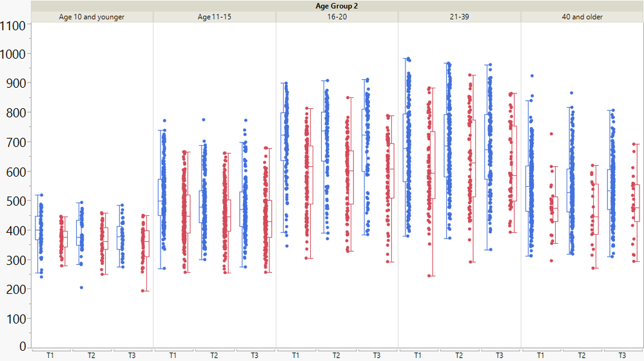Select the '21-39' panel header
Image resolution: width=644 pixels, height=361 pixels.
(459, 17)
